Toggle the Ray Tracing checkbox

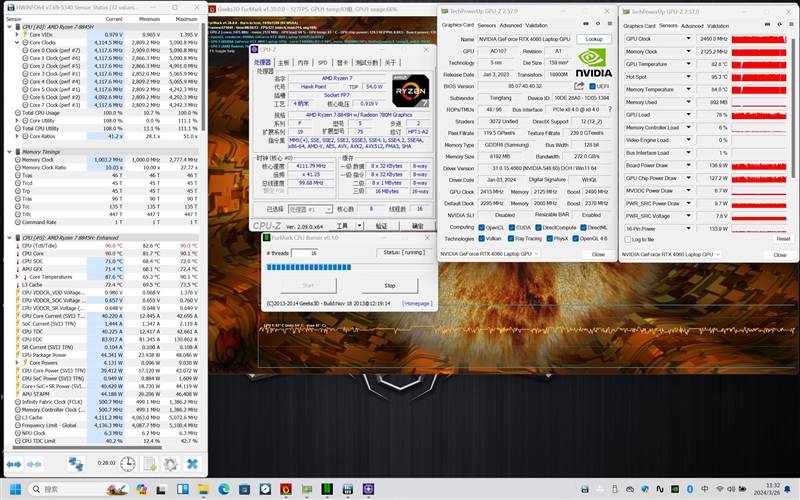(x=513, y=238)
